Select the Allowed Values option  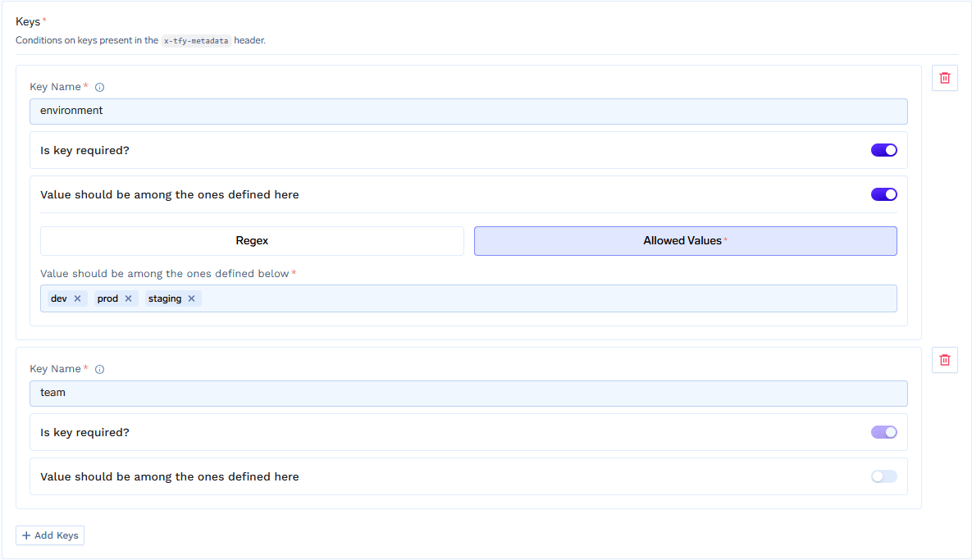click(x=686, y=241)
